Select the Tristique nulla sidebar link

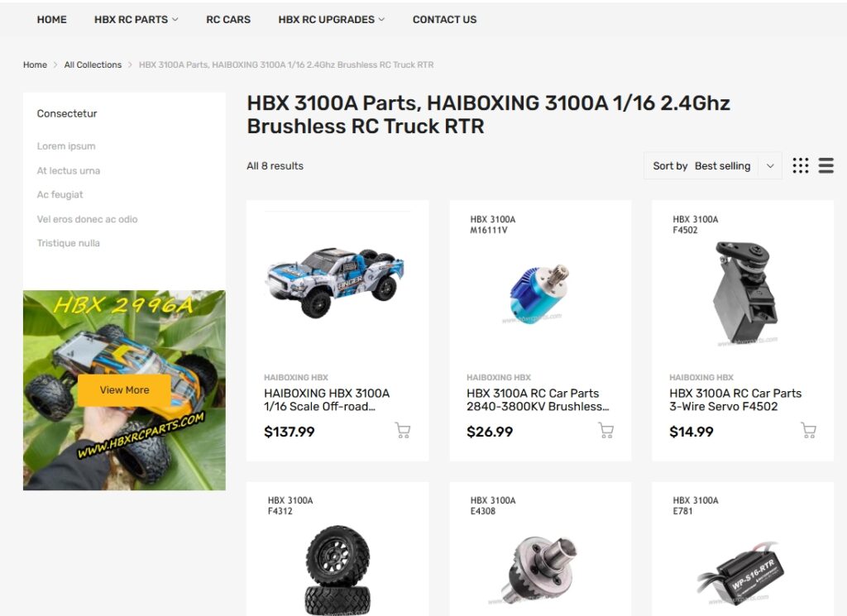pos(68,243)
